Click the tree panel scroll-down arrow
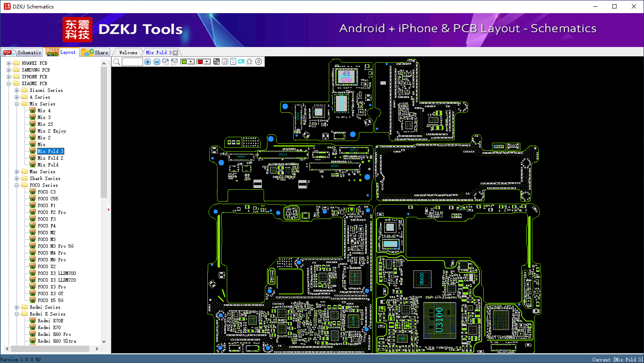The height and width of the screenshot is (363, 644). 104,341
